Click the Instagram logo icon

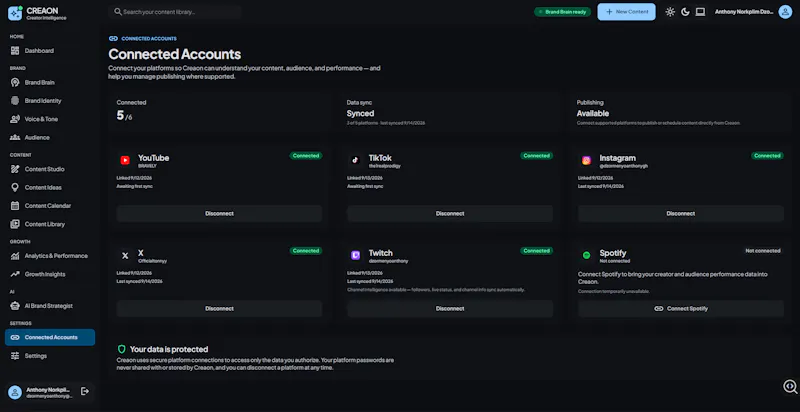[586, 161]
